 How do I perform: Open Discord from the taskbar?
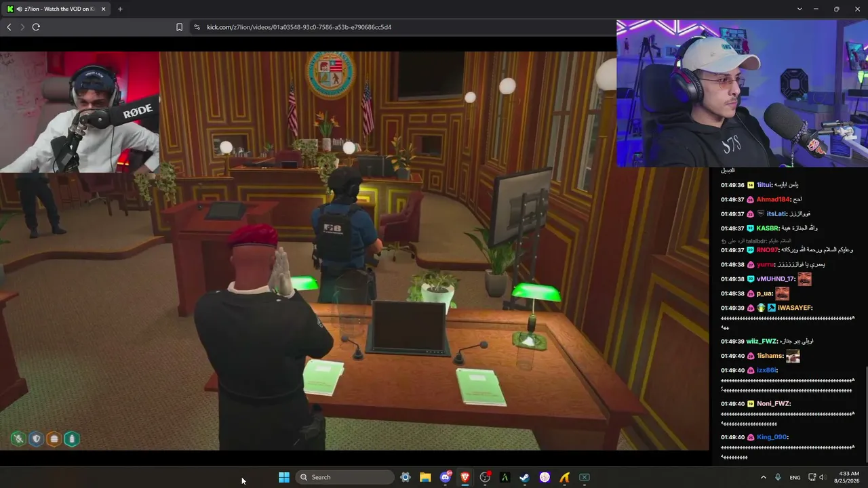(446, 477)
